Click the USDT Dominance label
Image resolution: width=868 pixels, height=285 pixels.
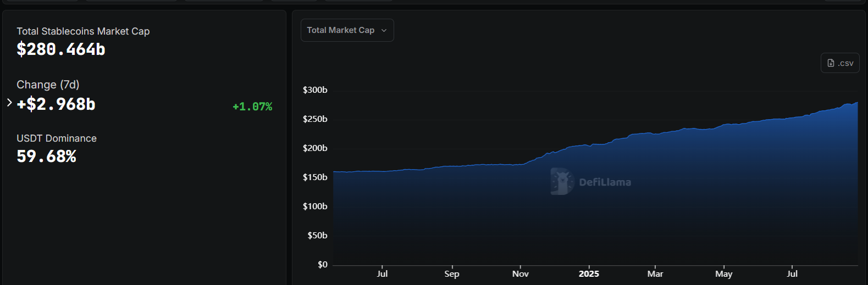(57, 138)
